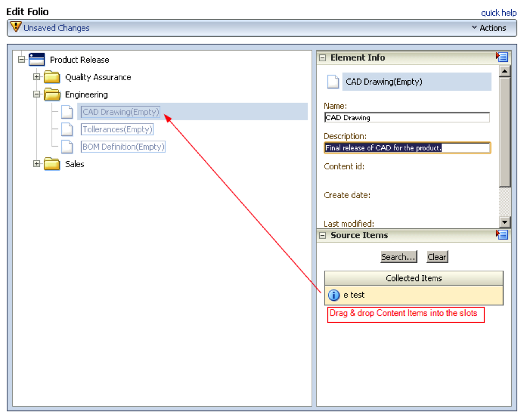Image resolution: width=524 pixels, height=420 pixels.
Task: Collapse the Product Release root node
Action: (x=21, y=60)
